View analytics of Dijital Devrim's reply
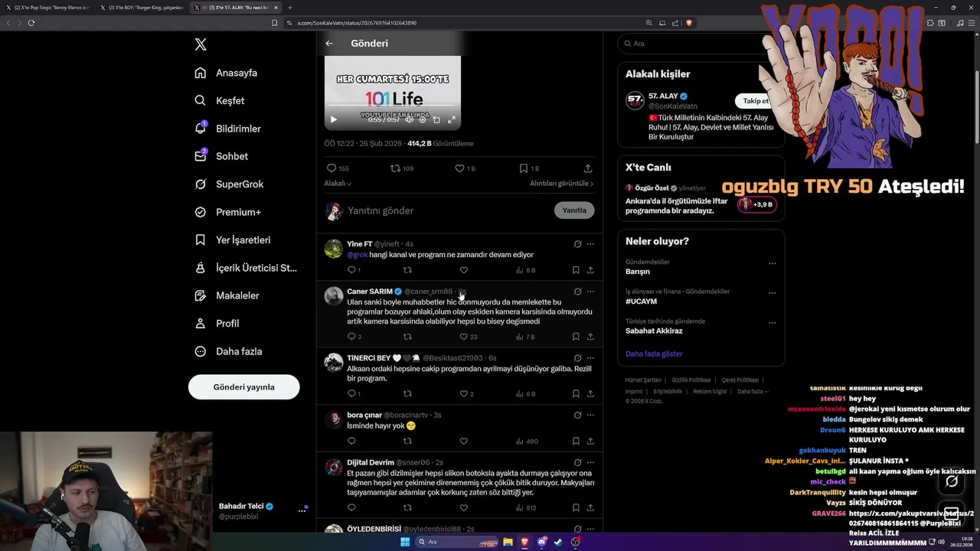The width and height of the screenshot is (980, 551). [x=525, y=508]
